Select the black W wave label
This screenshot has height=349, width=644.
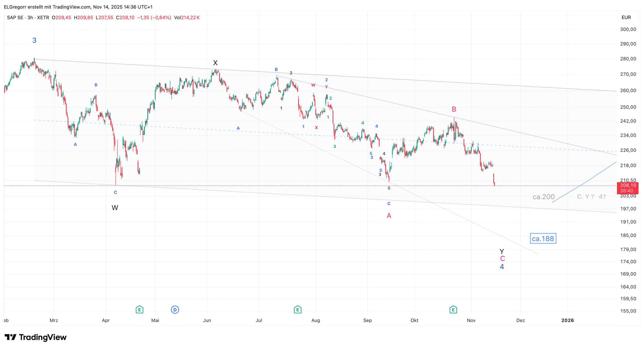coord(115,208)
